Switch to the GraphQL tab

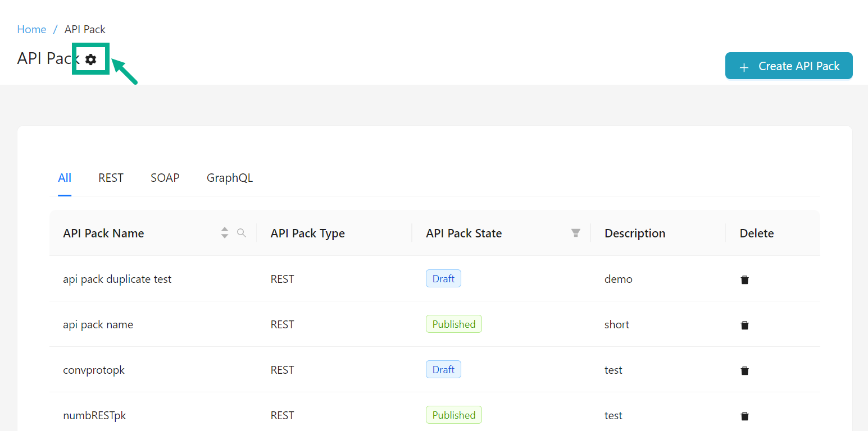click(x=229, y=178)
